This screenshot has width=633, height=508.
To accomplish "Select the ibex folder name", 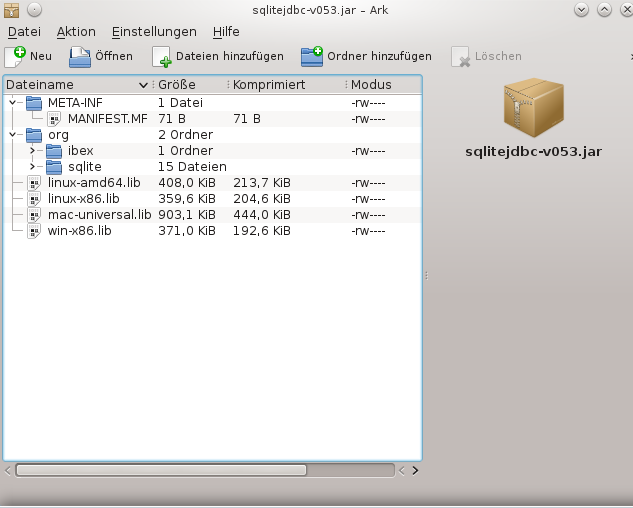I will click(81, 151).
